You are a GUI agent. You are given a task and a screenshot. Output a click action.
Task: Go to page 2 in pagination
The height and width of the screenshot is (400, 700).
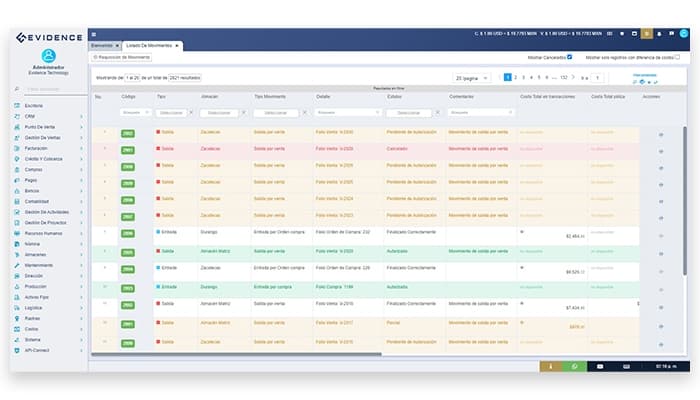click(x=517, y=77)
